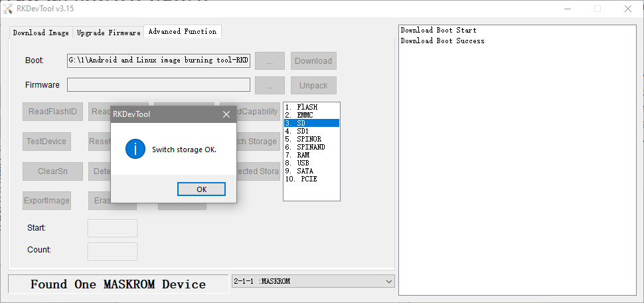
Task: Select 10. PCIE storage entry
Action: click(x=311, y=179)
